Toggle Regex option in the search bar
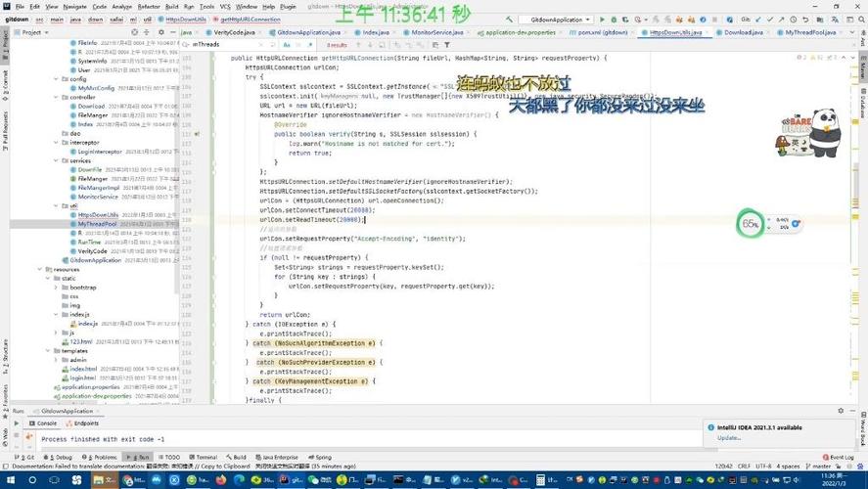 point(310,45)
